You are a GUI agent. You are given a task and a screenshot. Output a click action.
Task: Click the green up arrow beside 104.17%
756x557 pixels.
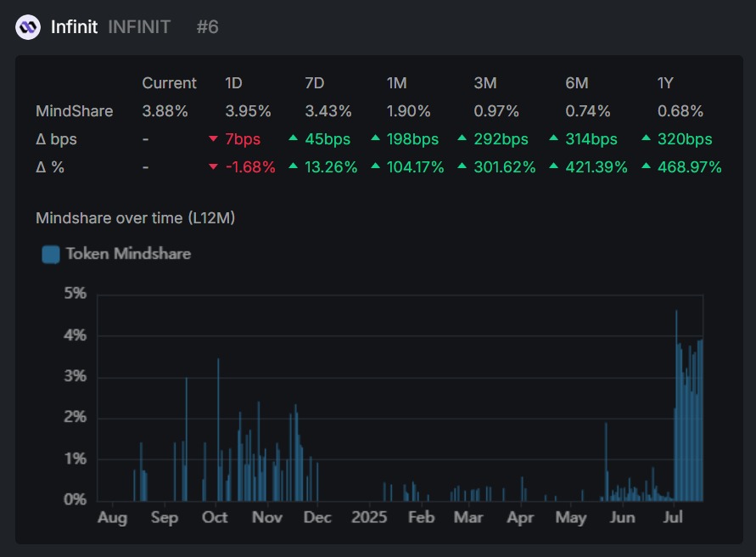coord(375,166)
